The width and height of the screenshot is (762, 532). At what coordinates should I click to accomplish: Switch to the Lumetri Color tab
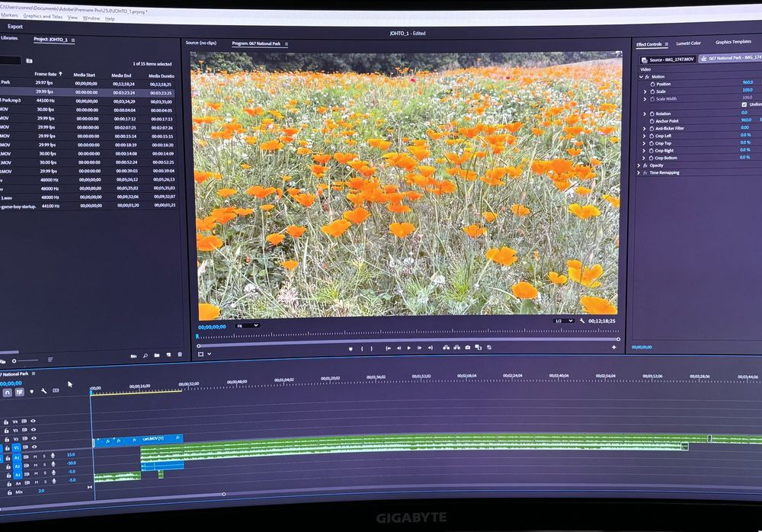click(687, 43)
